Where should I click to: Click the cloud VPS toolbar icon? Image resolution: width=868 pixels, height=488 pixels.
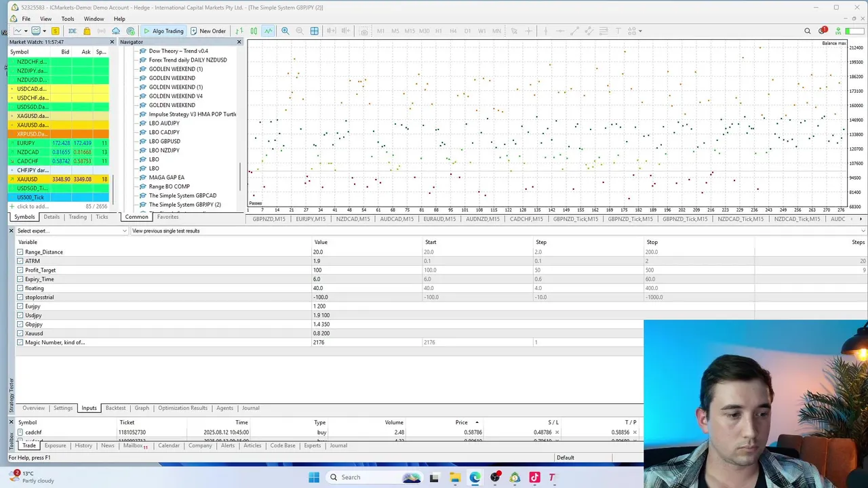[116, 30]
